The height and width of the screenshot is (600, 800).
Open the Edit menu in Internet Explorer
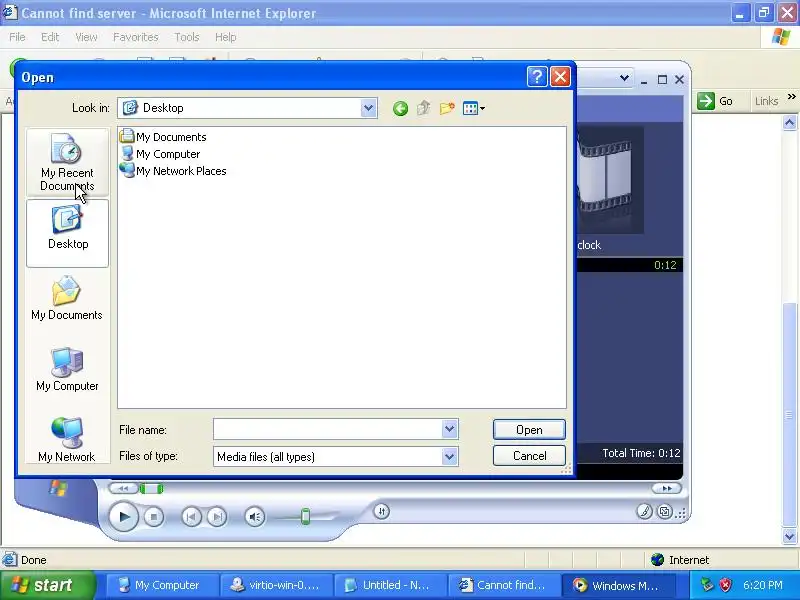50,37
